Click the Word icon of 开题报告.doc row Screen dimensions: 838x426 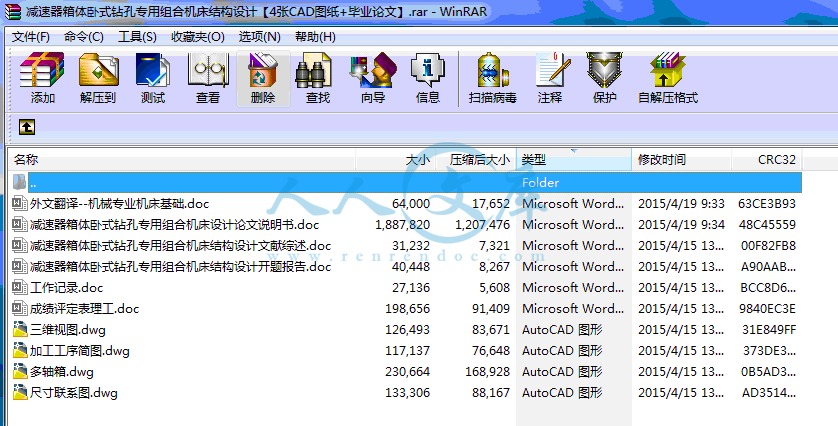point(20,266)
